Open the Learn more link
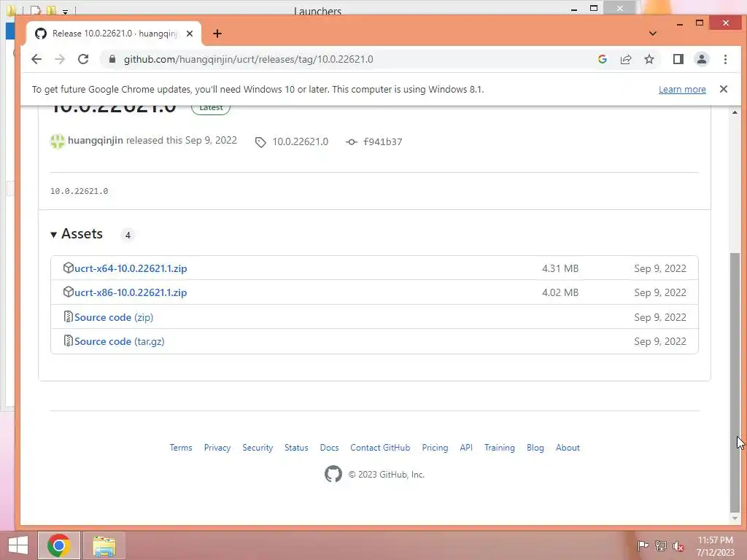 coord(682,89)
